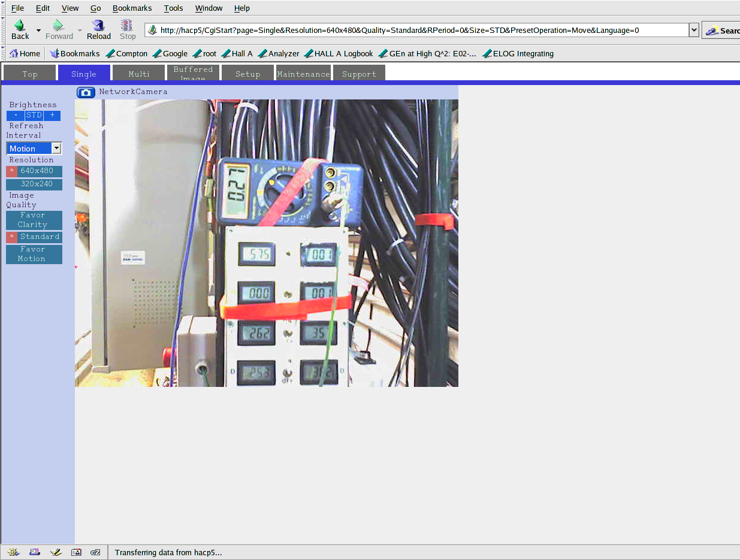Increase brightness with the plus button
This screenshot has height=560, width=740.
(x=52, y=115)
